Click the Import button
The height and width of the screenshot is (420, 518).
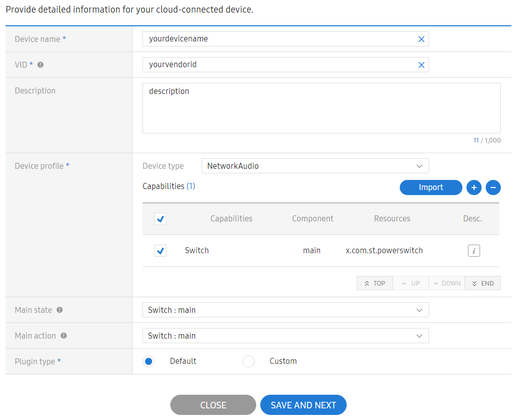tap(431, 188)
